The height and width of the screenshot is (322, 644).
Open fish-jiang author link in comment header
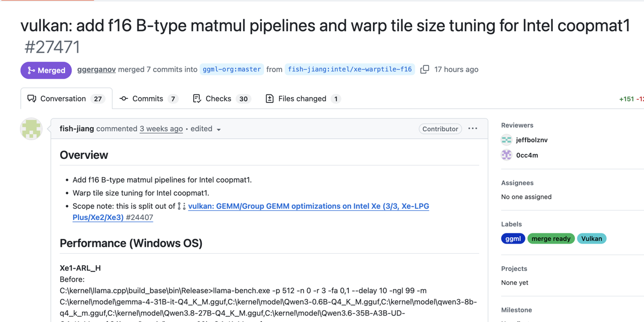click(77, 129)
